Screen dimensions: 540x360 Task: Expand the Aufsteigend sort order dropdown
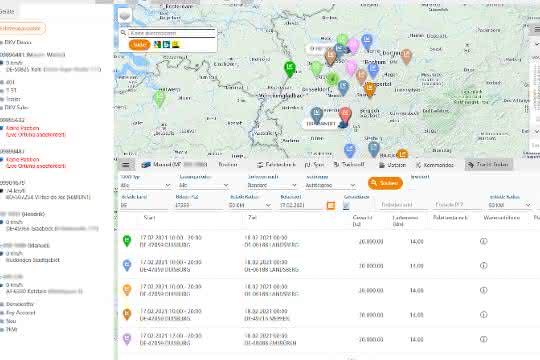coord(331,185)
